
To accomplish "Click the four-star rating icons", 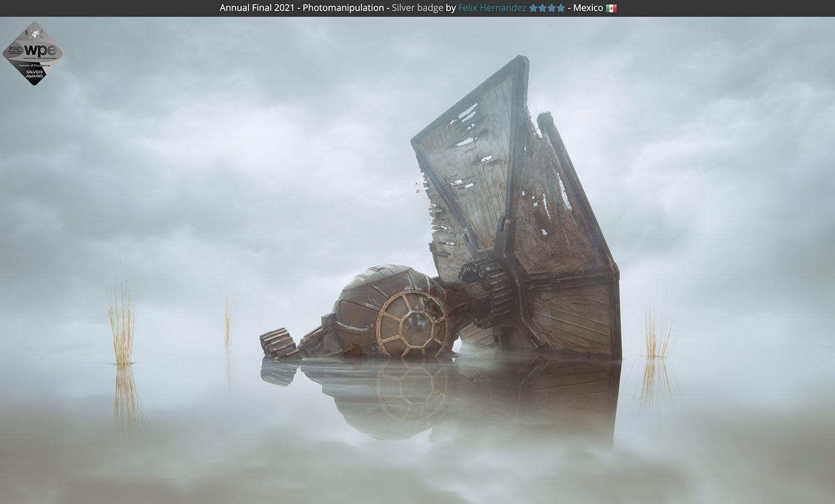I will click(x=547, y=8).
